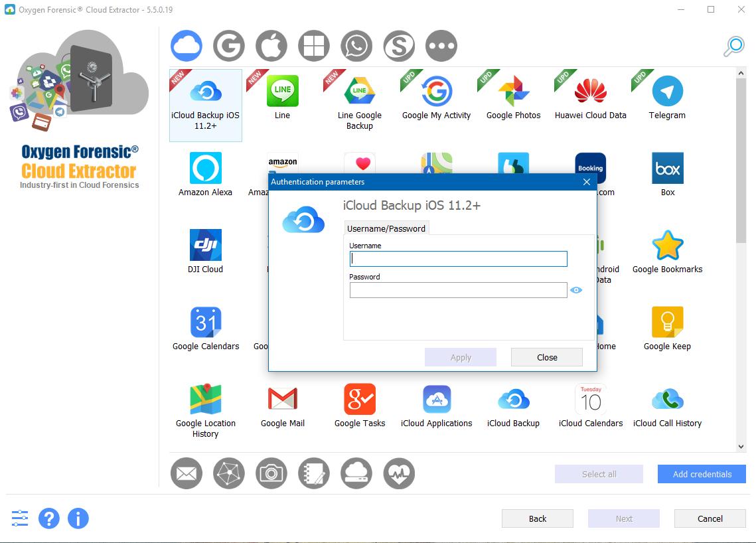Image resolution: width=756 pixels, height=543 pixels.
Task: Select the iCloud Backup iOS 11.2+ tile
Action: pyautogui.click(x=205, y=105)
